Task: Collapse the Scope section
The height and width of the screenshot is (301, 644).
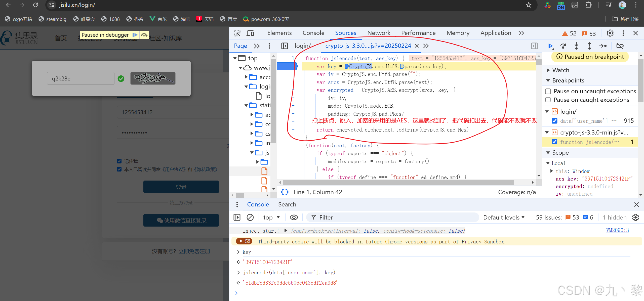Action: 560,153
